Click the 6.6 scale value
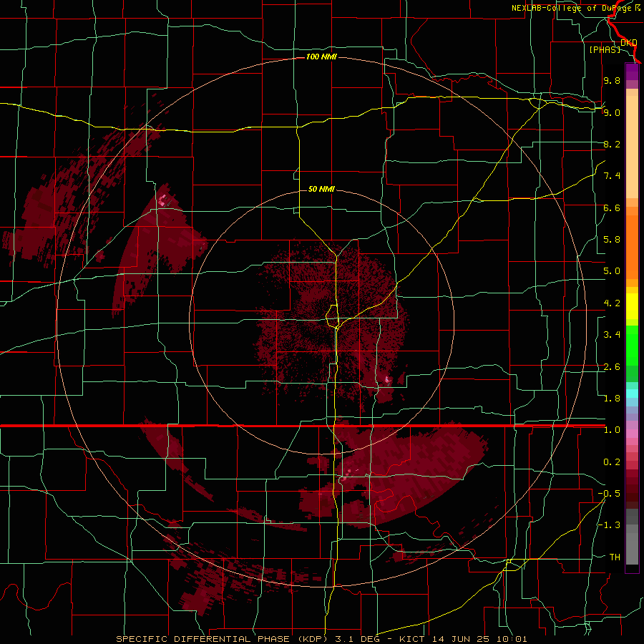Image resolution: width=644 pixels, height=644 pixels. (x=612, y=208)
